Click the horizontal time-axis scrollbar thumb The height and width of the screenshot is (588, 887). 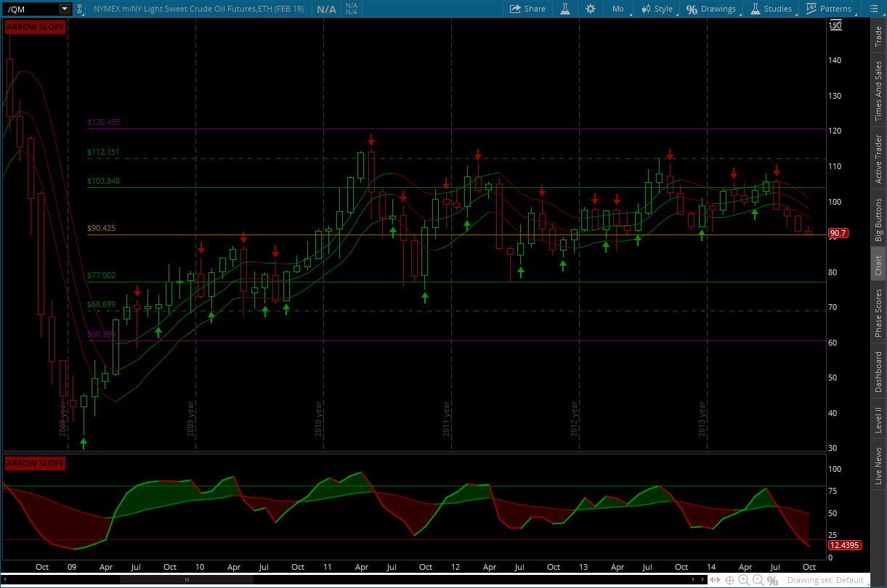pyautogui.click(x=187, y=579)
